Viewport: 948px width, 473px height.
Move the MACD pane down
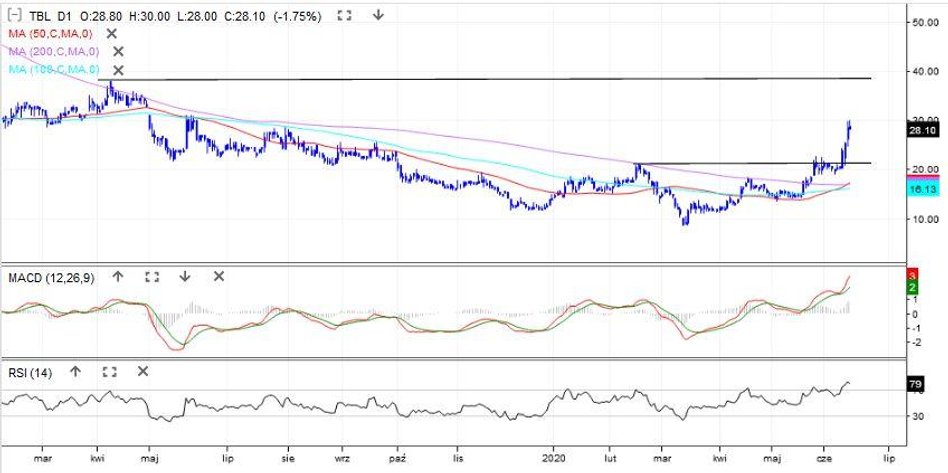tap(185, 277)
